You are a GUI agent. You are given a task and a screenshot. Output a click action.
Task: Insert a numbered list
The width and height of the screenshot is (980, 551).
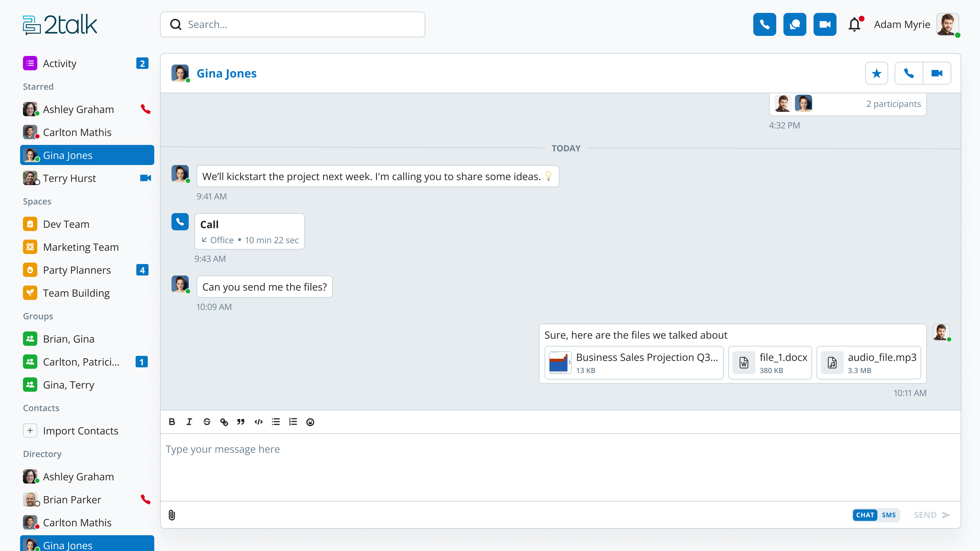tap(293, 422)
